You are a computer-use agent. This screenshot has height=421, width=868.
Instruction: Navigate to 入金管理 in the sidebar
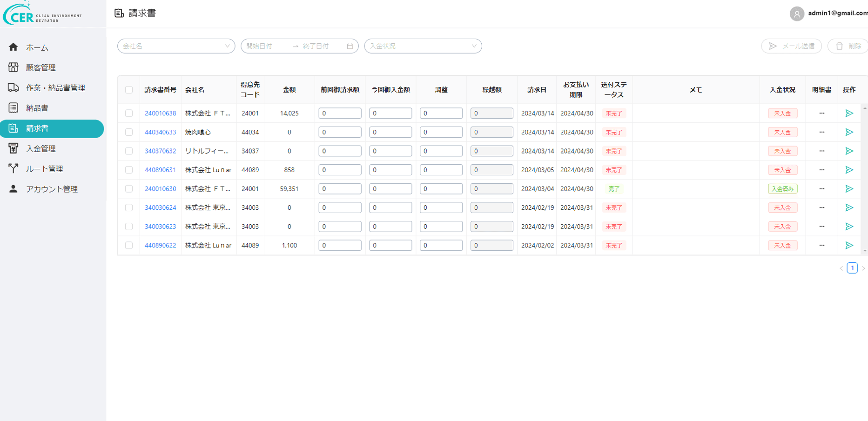click(40, 148)
